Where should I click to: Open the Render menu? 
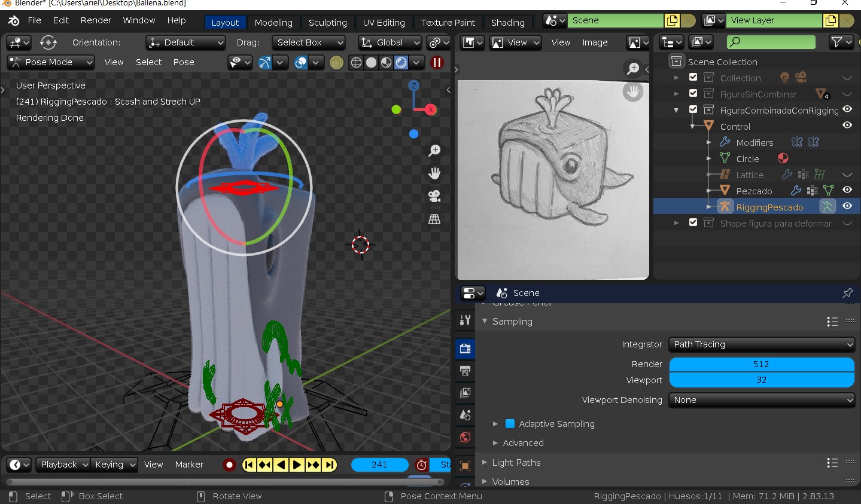pos(96,20)
